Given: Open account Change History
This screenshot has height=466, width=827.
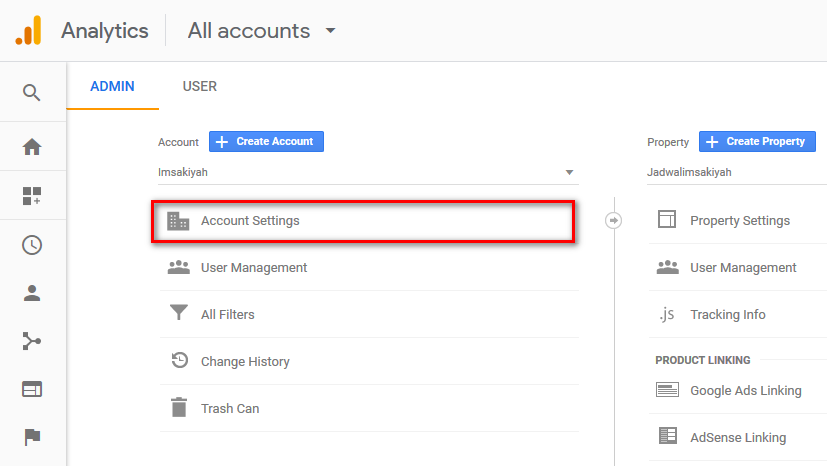Looking at the screenshot, I should tap(245, 361).
